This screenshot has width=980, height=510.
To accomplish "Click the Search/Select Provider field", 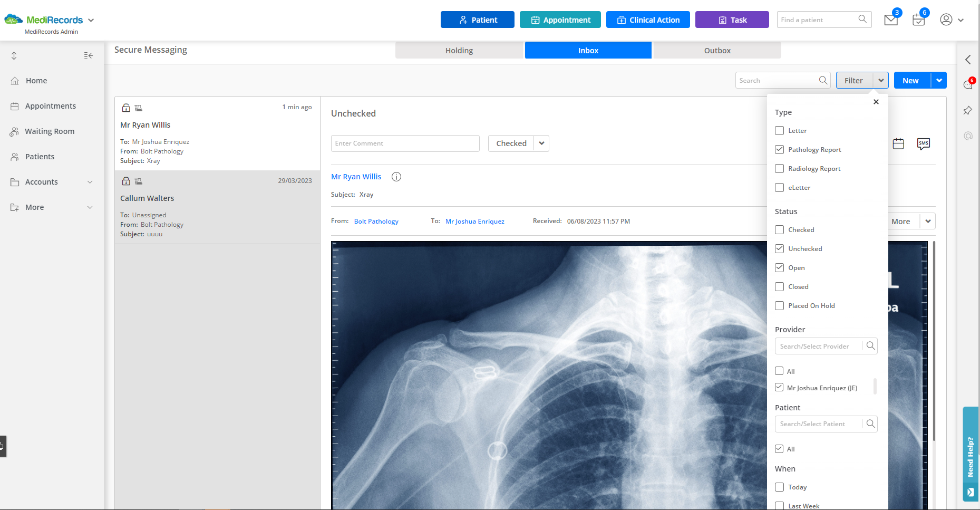I will 819,346.
